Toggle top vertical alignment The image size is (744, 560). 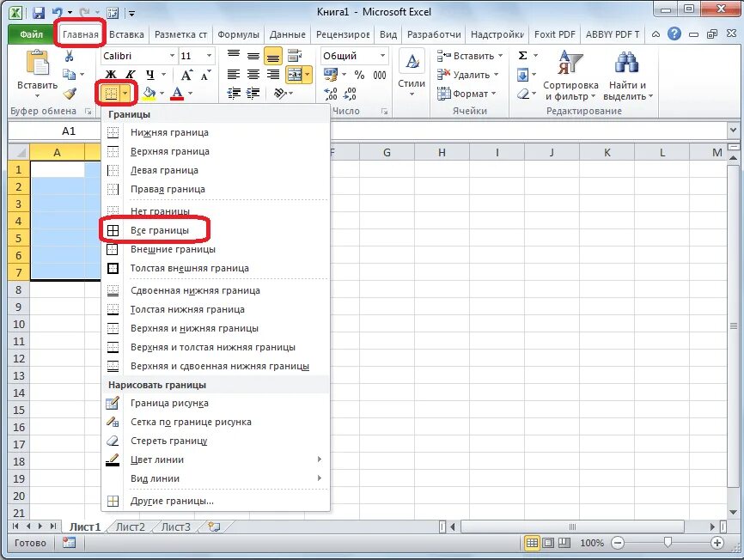pyautogui.click(x=234, y=56)
